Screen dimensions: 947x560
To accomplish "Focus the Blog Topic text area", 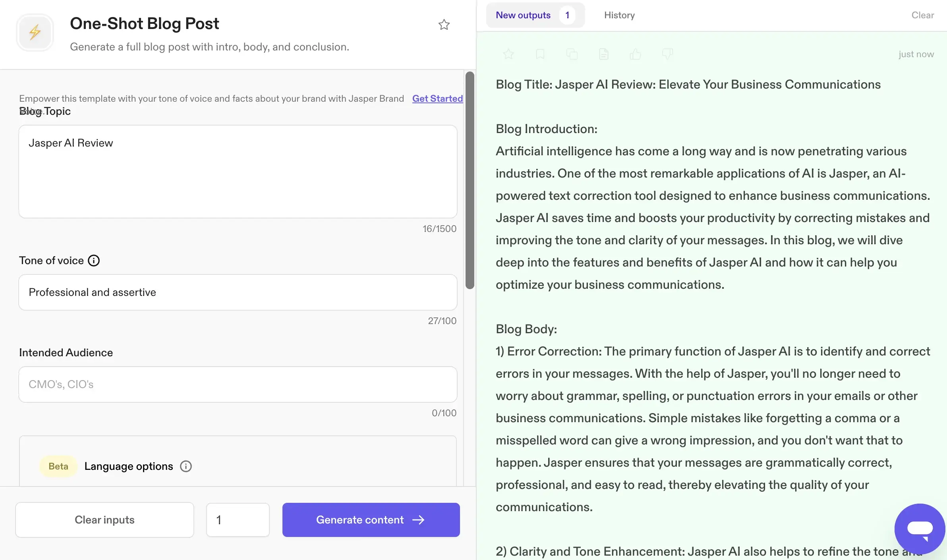I will tap(238, 172).
